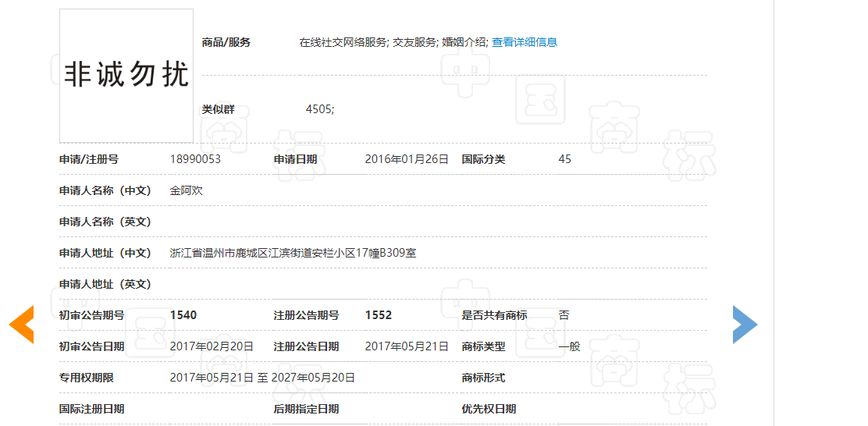Image resolution: width=868 pixels, height=426 pixels.
Task: Click the 国际注册日期 field label
Action: (x=91, y=409)
